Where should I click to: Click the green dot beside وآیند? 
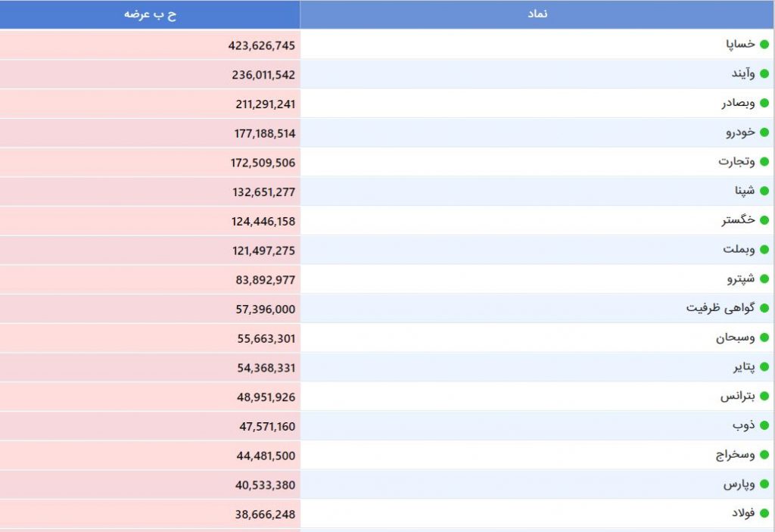click(764, 73)
